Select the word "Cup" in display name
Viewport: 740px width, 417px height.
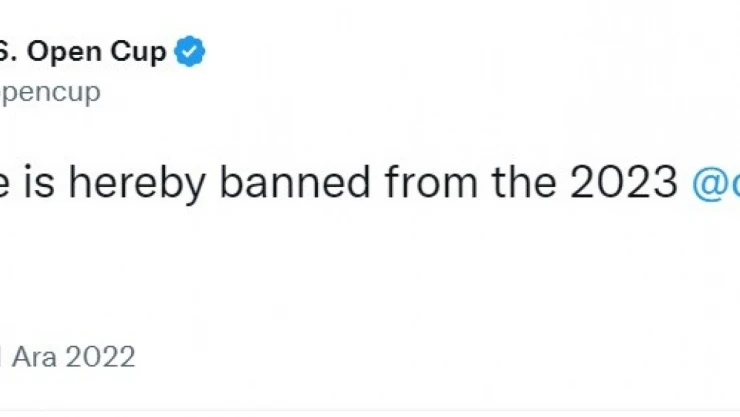point(139,53)
